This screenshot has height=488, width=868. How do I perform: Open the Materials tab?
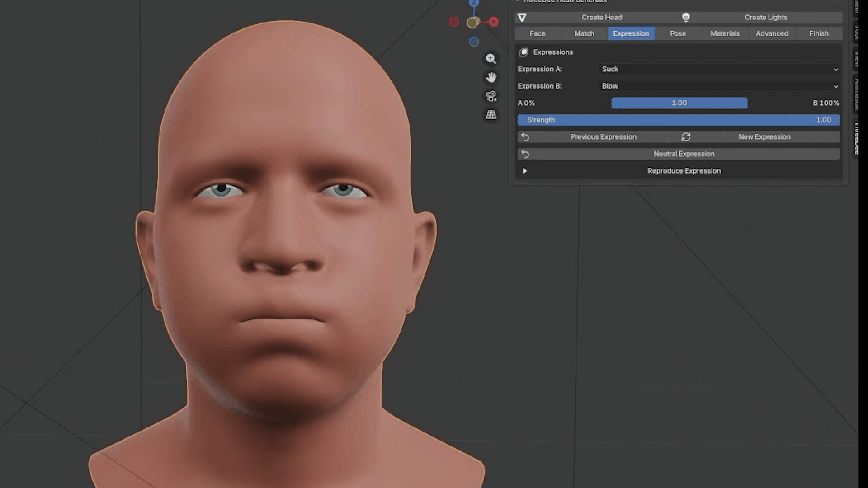pos(725,33)
